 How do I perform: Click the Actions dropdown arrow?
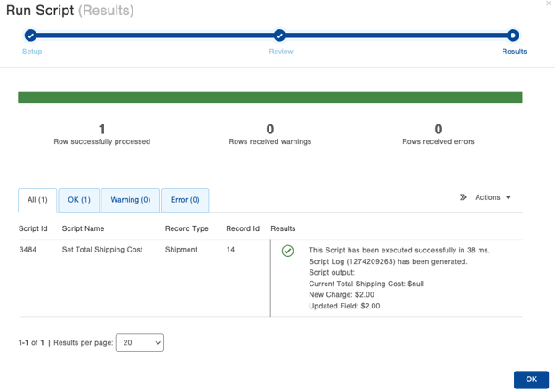pyautogui.click(x=508, y=197)
